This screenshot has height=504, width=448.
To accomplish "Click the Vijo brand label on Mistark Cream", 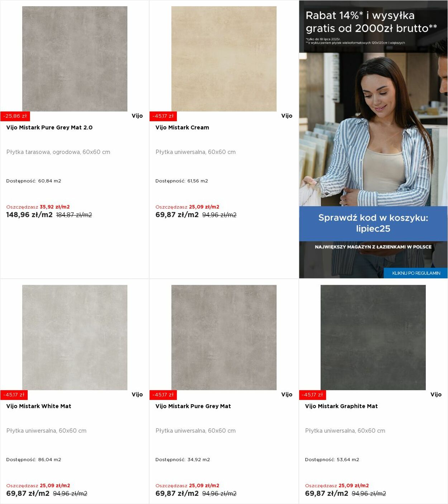I will [287, 116].
